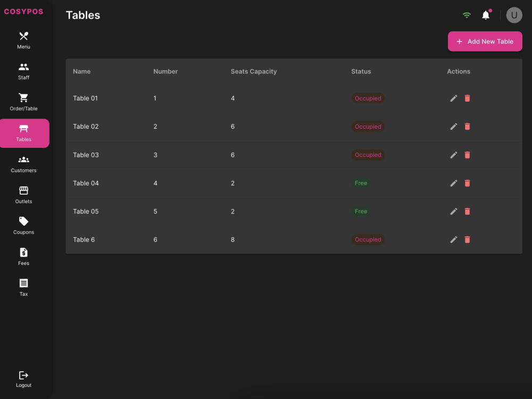Open the user avatar U

(x=514, y=15)
